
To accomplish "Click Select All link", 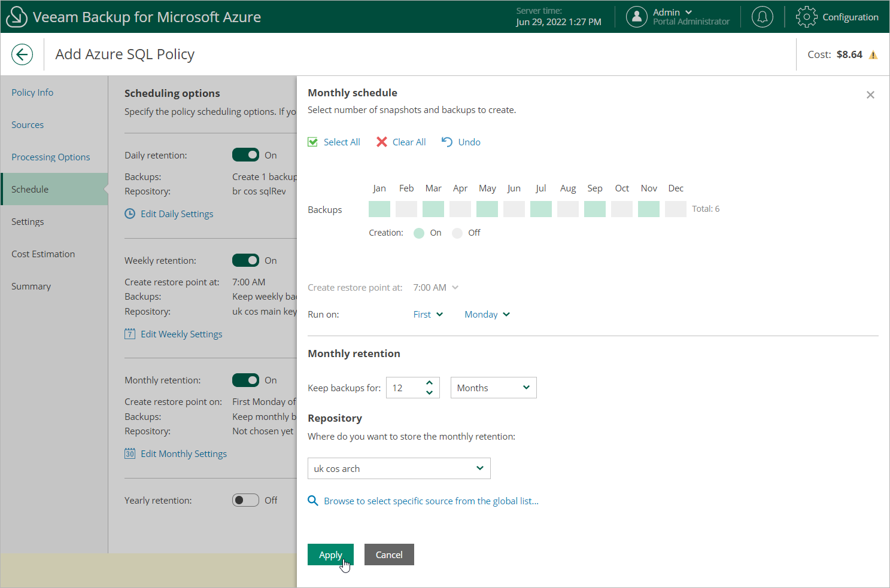I will click(342, 142).
